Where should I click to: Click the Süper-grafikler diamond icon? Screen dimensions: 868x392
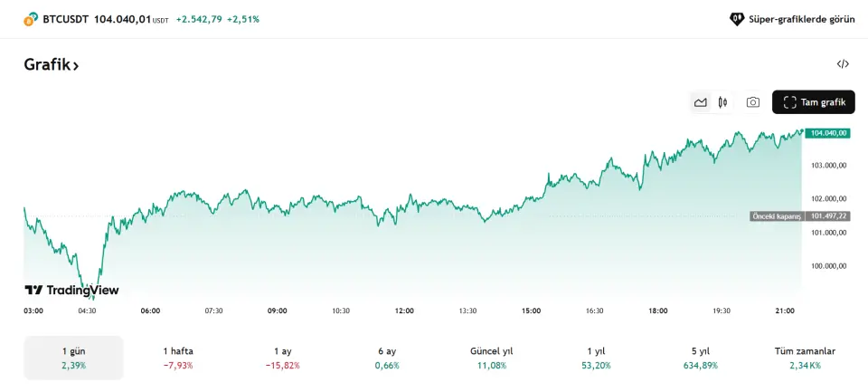[x=737, y=19]
